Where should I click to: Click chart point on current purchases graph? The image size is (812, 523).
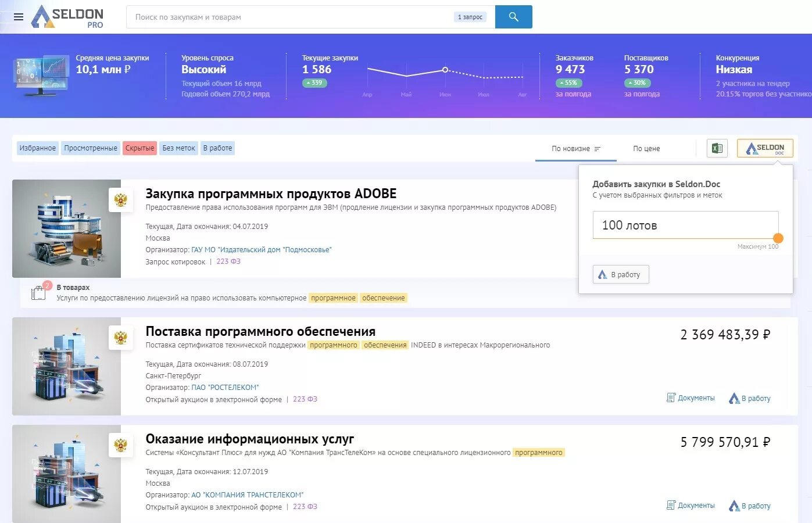click(445, 70)
